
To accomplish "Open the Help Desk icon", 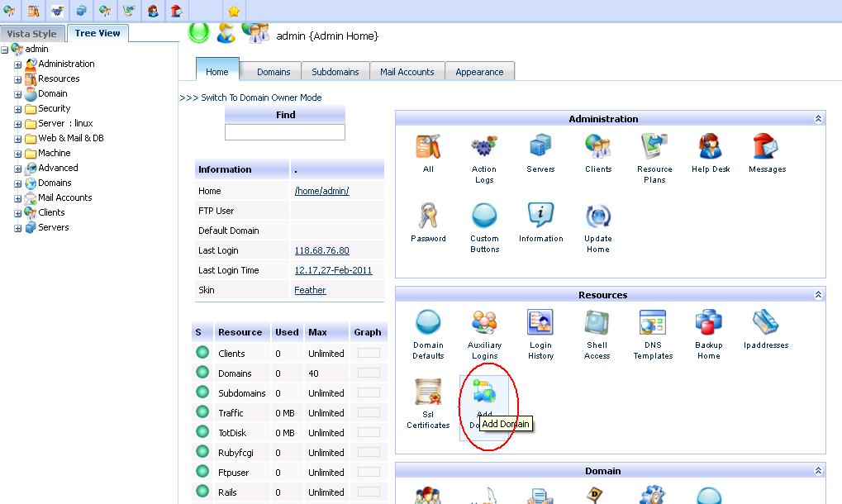I will click(x=710, y=146).
